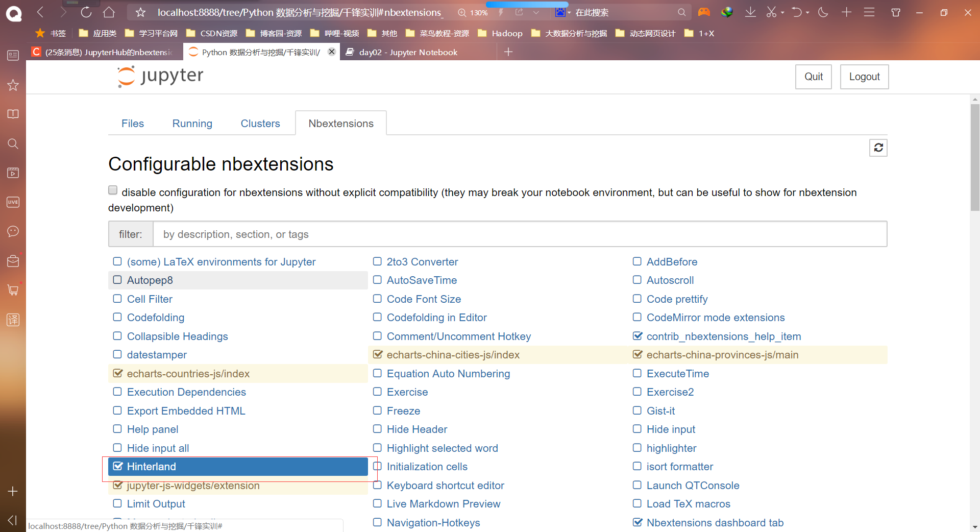The height and width of the screenshot is (532, 980).
Task: Click the refresh nbextensions list icon
Action: click(878, 148)
